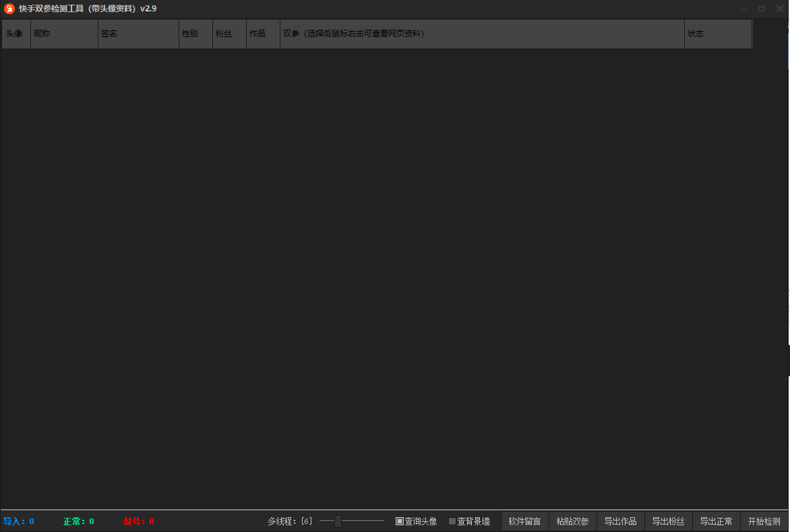
Task: Toggle the 查背景墙 checkbox
Action: pyautogui.click(x=452, y=521)
